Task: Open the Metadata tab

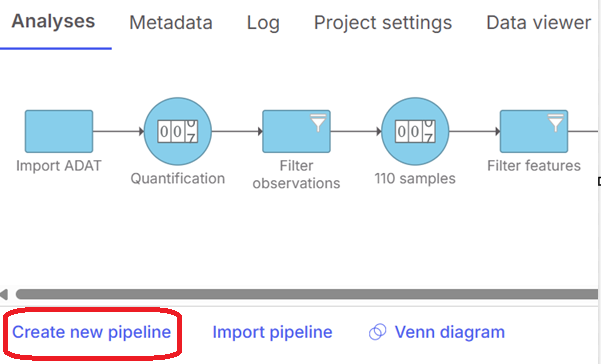Action: click(171, 23)
